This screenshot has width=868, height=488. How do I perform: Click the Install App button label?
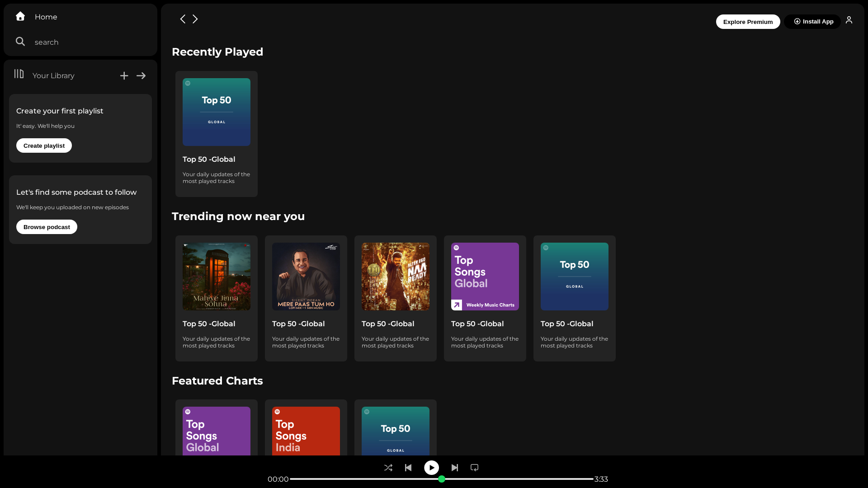coord(818,22)
